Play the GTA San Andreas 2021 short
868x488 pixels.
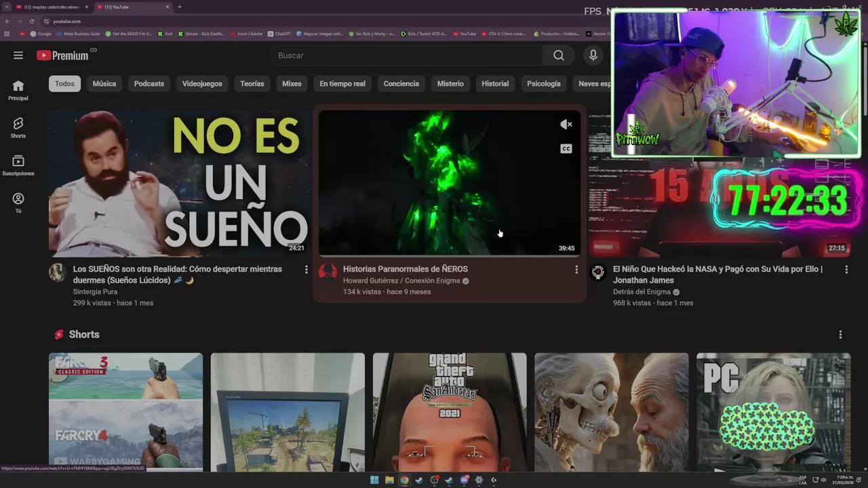[x=450, y=412]
